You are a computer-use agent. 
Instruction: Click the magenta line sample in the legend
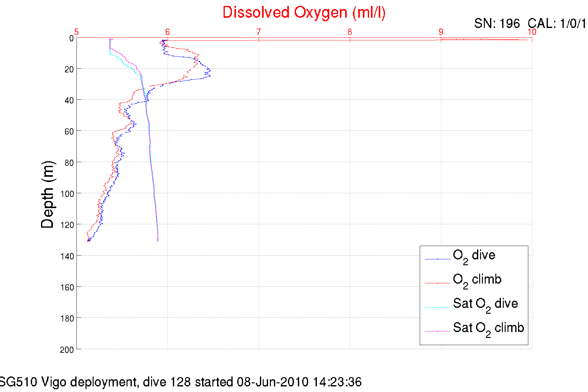click(x=438, y=331)
